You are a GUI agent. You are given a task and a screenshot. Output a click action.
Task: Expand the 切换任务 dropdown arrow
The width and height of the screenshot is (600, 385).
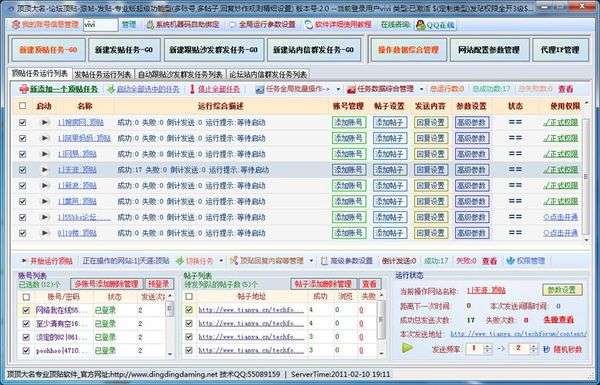221,261
